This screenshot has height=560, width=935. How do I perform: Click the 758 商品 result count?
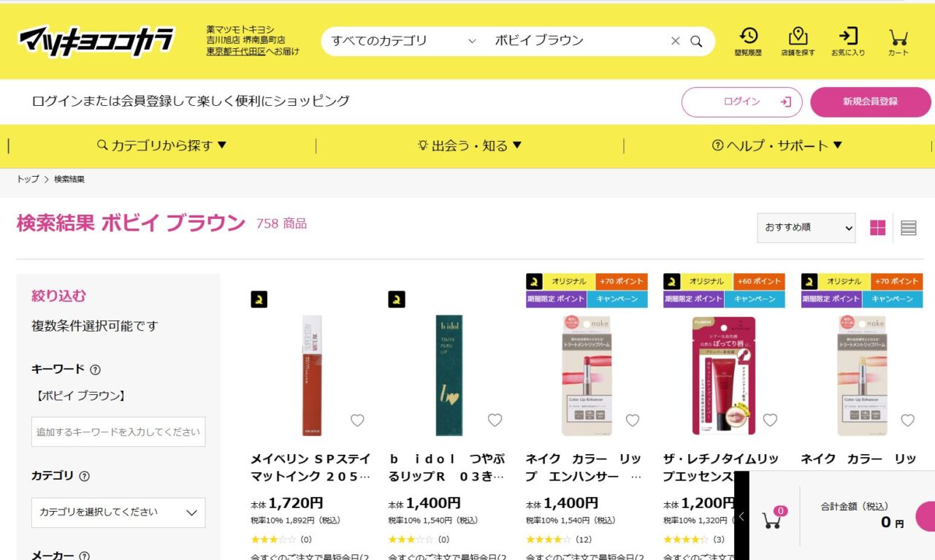(281, 223)
